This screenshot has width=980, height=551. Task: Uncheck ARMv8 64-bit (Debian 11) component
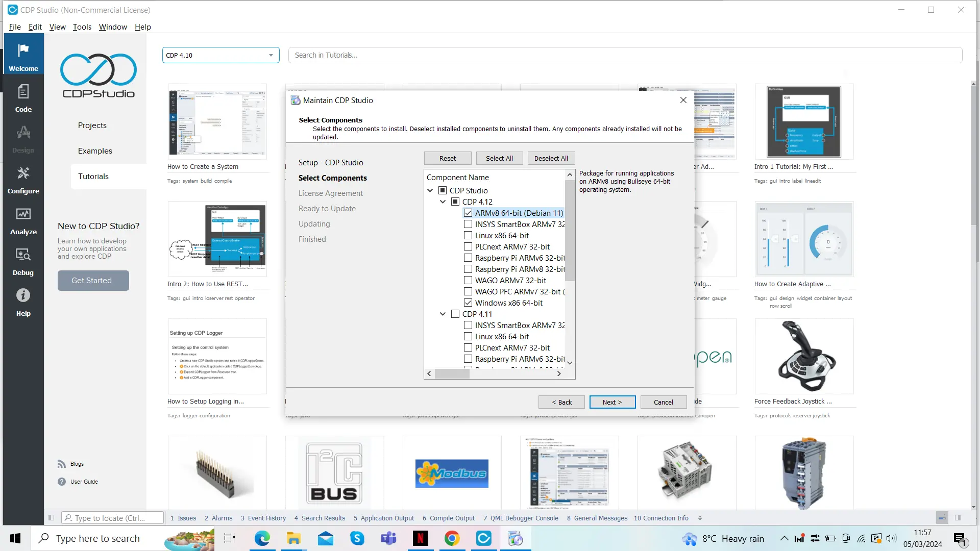click(x=468, y=213)
